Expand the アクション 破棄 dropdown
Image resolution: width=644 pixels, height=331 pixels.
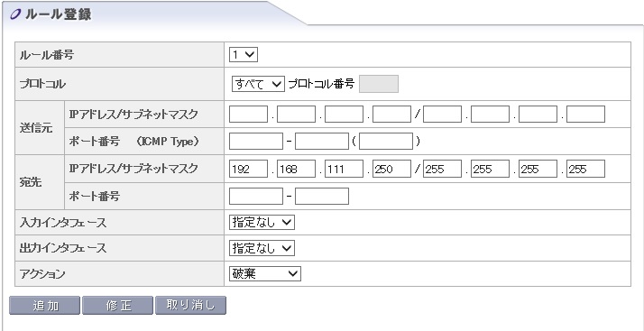tap(264, 273)
